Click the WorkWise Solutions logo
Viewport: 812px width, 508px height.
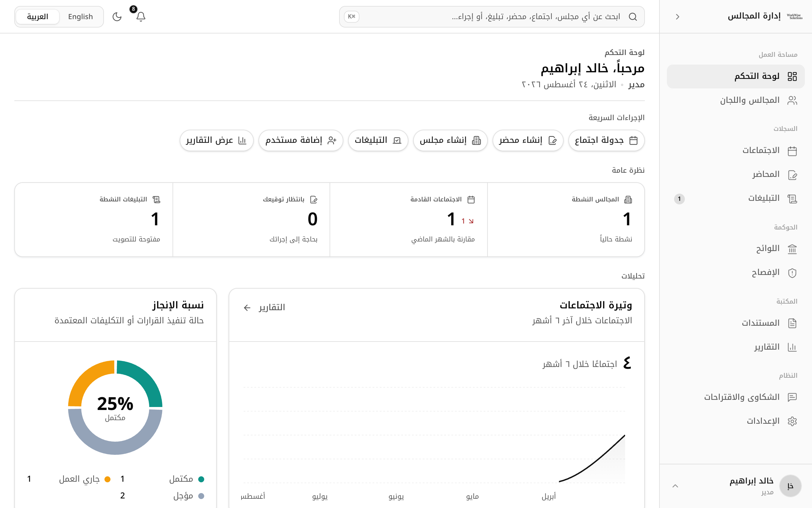point(795,16)
